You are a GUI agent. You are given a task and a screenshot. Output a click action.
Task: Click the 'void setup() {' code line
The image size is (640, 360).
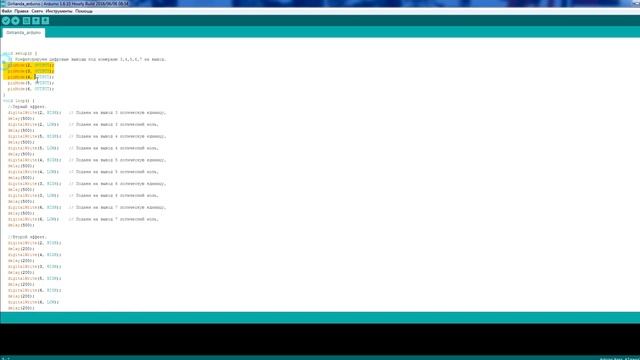(x=20, y=53)
